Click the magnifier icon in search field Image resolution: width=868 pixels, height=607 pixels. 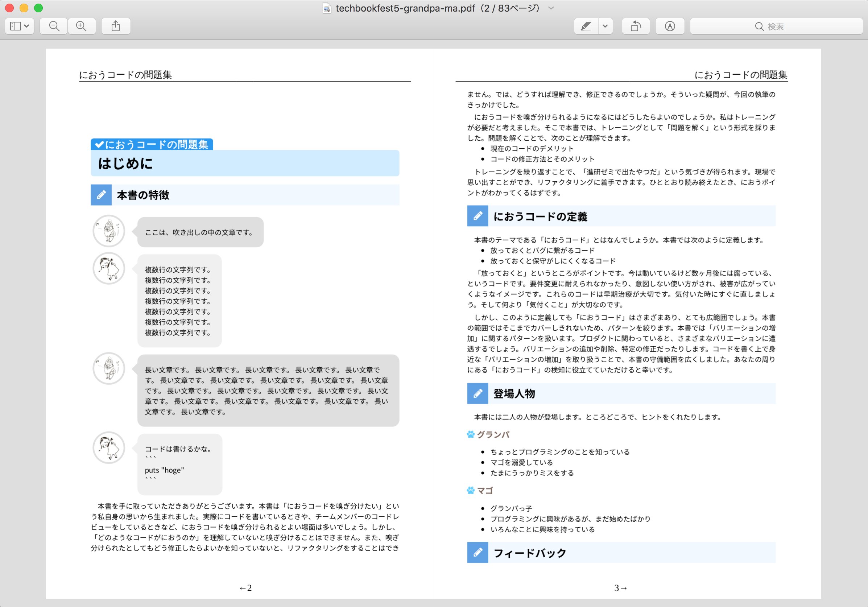pos(759,26)
